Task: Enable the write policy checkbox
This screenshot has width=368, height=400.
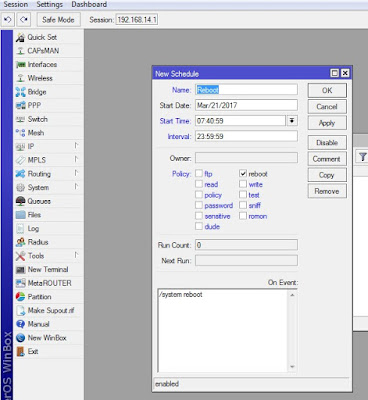Action: coord(243,184)
